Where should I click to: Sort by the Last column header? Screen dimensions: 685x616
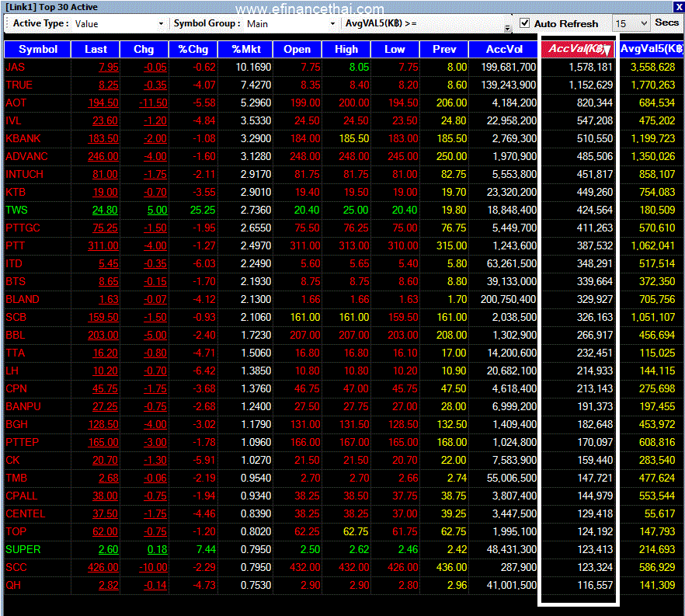tap(96, 50)
